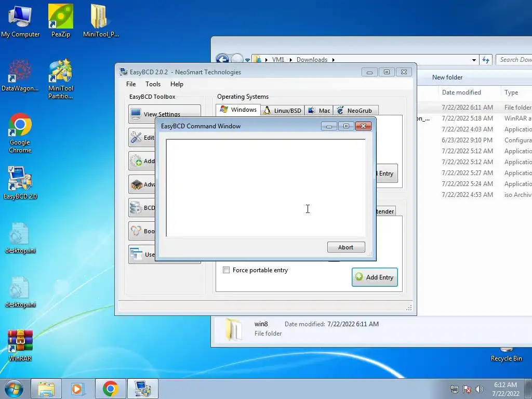Image resolution: width=532 pixels, height=399 pixels.
Task: Switch to Chrome in the taskbar
Action: coord(110,389)
